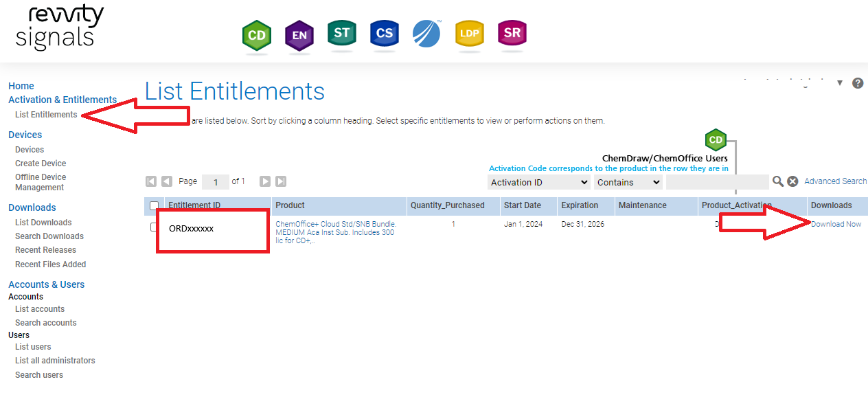Click the page number input field
The height and width of the screenshot is (395, 868).
tap(216, 182)
